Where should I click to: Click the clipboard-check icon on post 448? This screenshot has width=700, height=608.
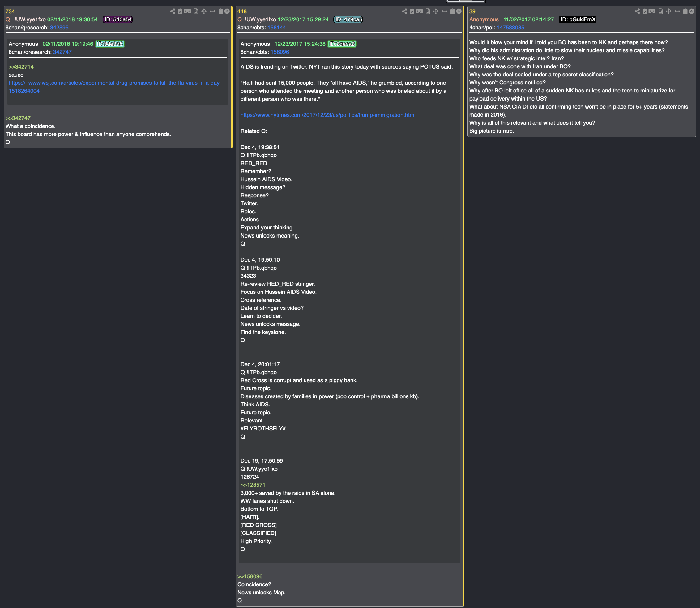412,11
